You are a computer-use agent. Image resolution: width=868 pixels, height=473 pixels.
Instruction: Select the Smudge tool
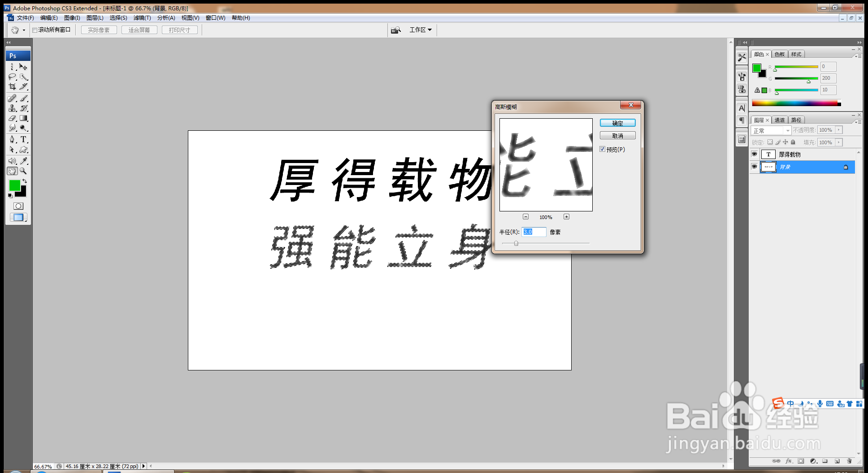pos(13,128)
